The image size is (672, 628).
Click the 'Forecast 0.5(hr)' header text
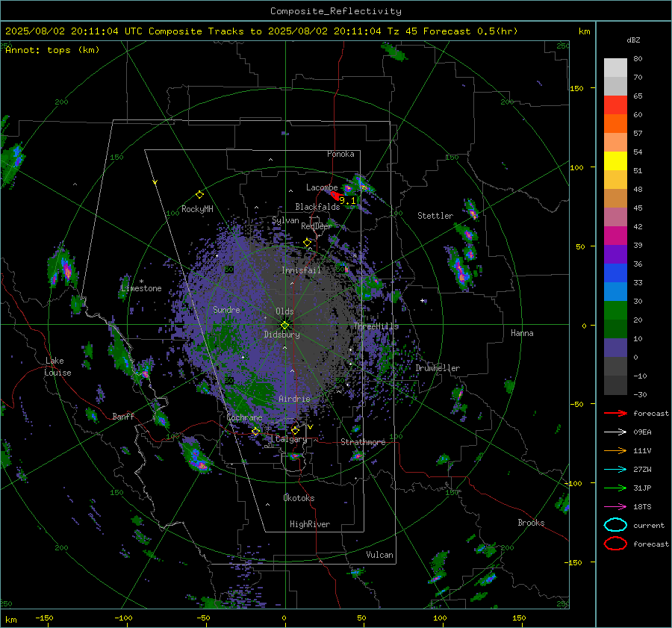[x=470, y=31]
